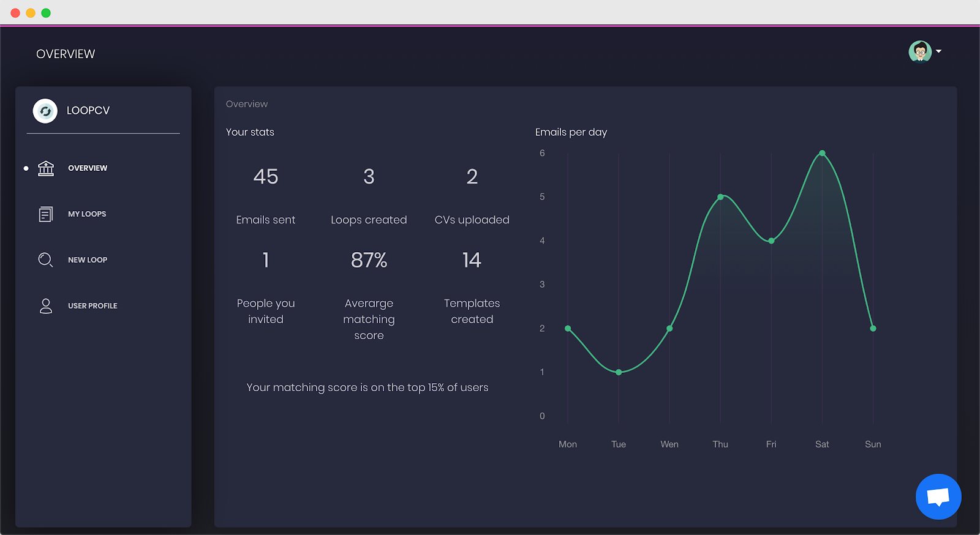Open USER PROFILE menu entry
This screenshot has width=980, height=535.
point(92,306)
